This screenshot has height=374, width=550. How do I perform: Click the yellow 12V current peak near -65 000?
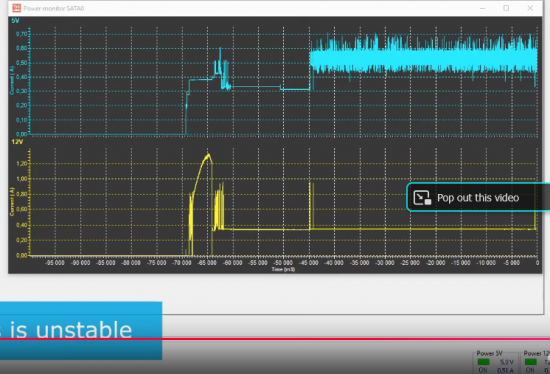[208, 155]
